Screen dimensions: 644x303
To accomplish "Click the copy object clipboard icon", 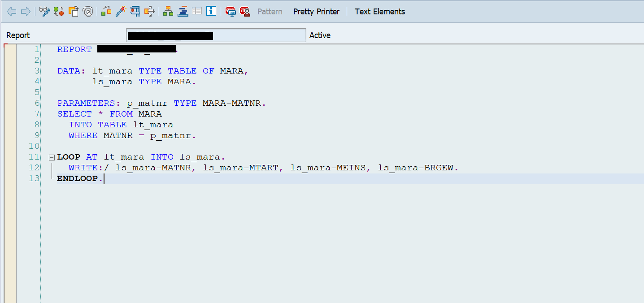I will click(73, 11).
